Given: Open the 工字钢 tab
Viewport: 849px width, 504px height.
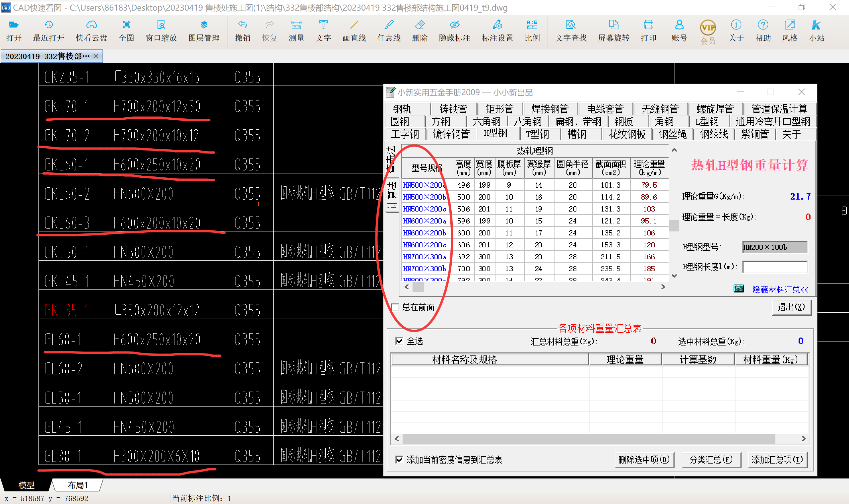Looking at the screenshot, I should coord(405,134).
